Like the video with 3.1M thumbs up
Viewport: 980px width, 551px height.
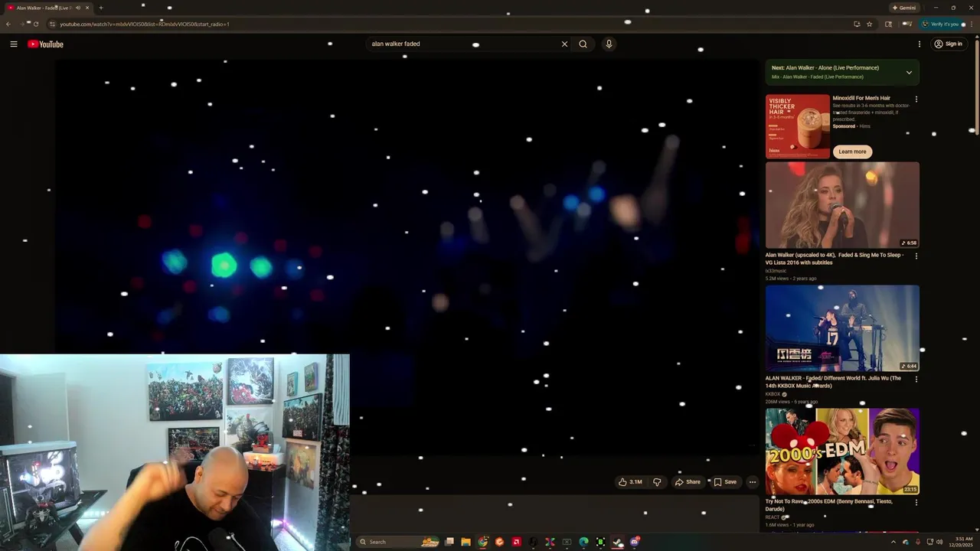coord(631,482)
